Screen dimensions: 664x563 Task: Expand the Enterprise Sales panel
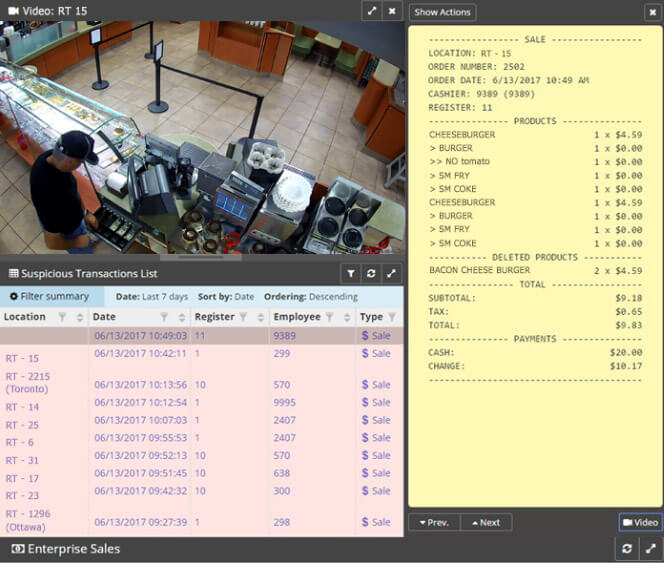pyautogui.click(x=650, y=549)
